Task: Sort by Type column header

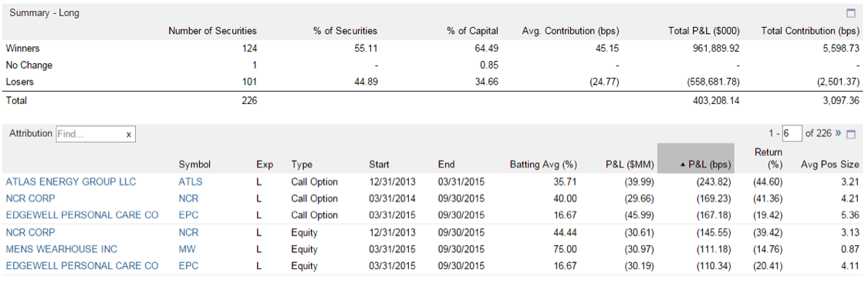Action: point(302,164)
